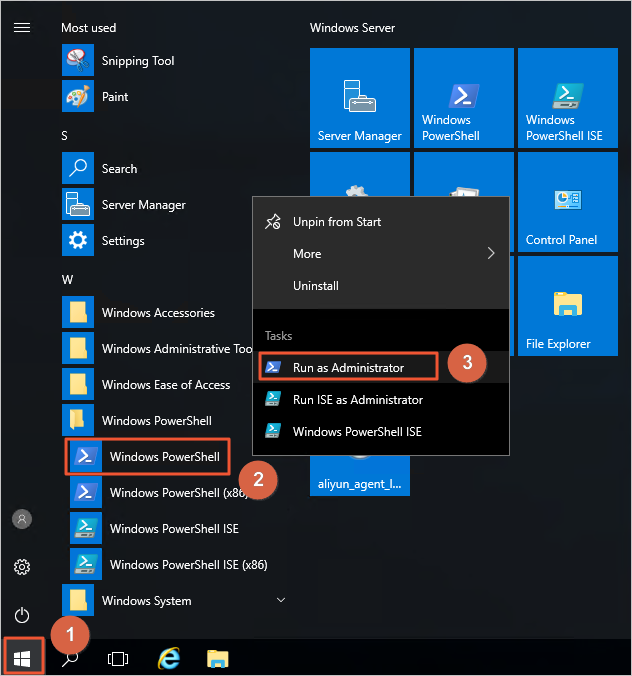This screenshot has height=676, width=632.
Task: Open Settings gear in left rail
Action: [22, 567]
